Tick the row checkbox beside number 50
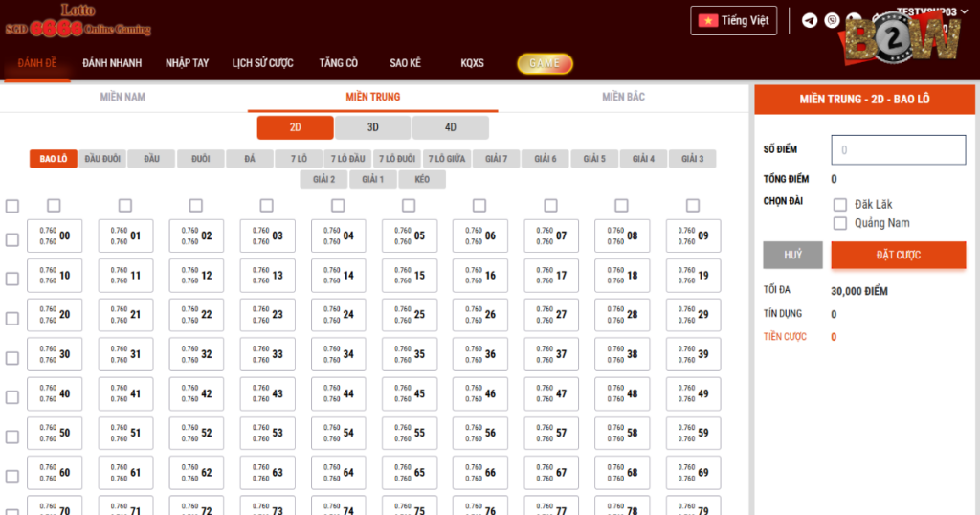980x515 pixels. pyautogui.click(x=11, y=437)
